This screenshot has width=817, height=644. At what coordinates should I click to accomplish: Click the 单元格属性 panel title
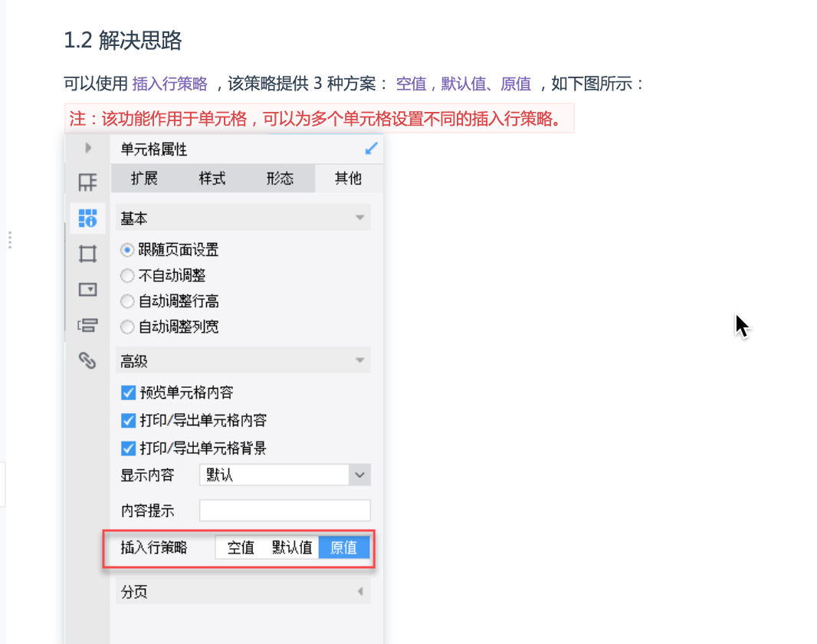pyautogui.click(x=154, y=149)
